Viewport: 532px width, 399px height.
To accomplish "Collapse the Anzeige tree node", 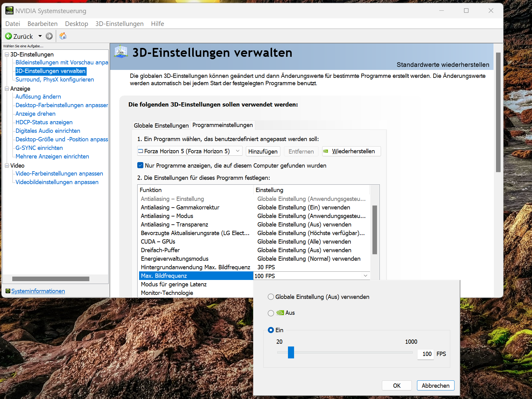I will pyautogui.click(x=7, y=89).
